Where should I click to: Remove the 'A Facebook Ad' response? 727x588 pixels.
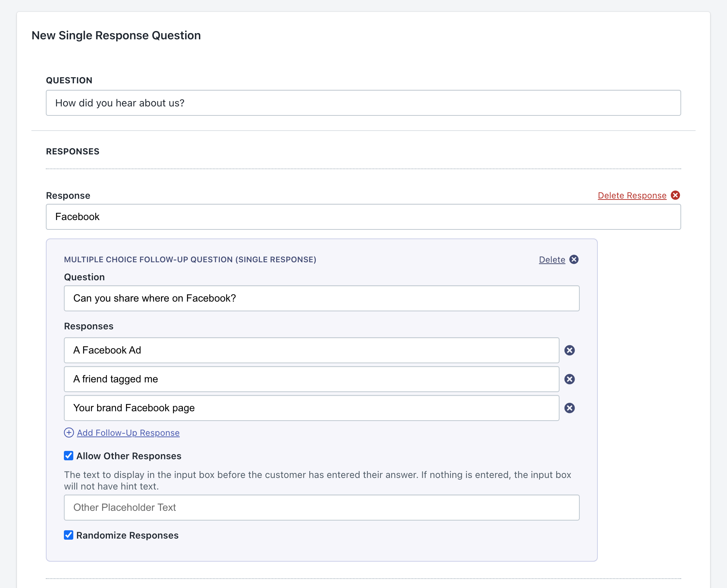(570, 350)
